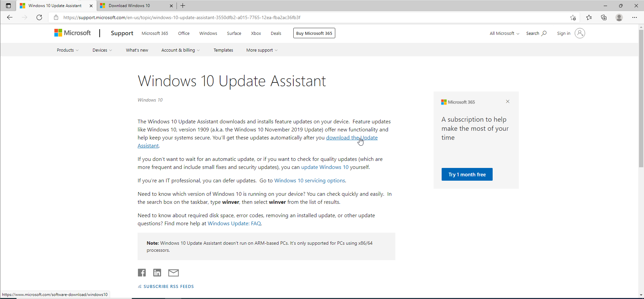This screenshot has height=299, width=644.
Task: Click the Microsoft logo
Action: 72,33
